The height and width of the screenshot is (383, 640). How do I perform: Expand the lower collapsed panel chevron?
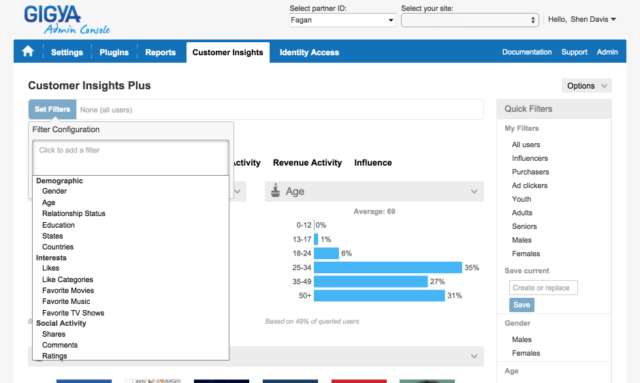pos(473,356)
